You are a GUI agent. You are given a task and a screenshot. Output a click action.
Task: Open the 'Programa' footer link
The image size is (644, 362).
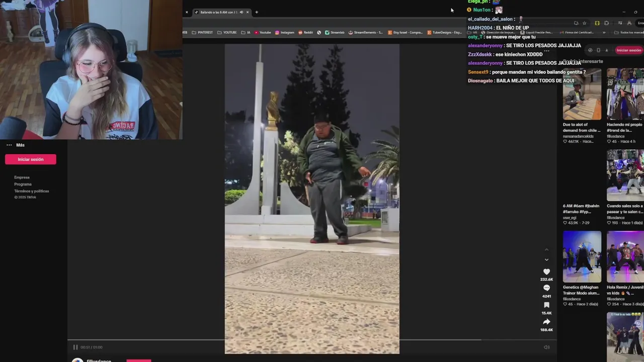point(23,184)
